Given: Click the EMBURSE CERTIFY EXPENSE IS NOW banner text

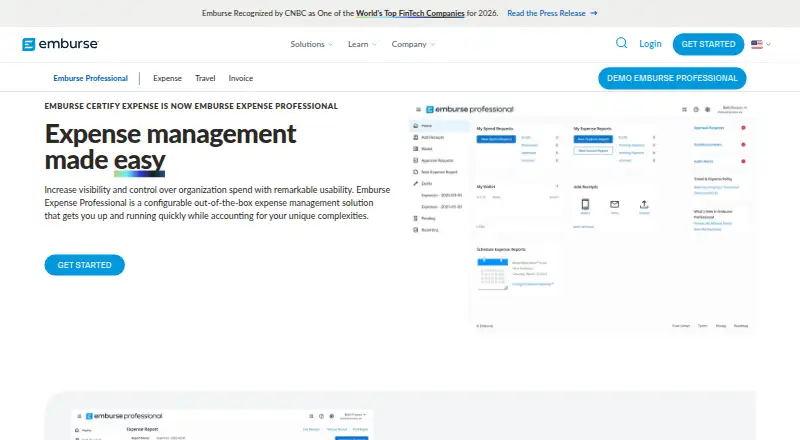Looking at the screenshot, I should 191,106.
